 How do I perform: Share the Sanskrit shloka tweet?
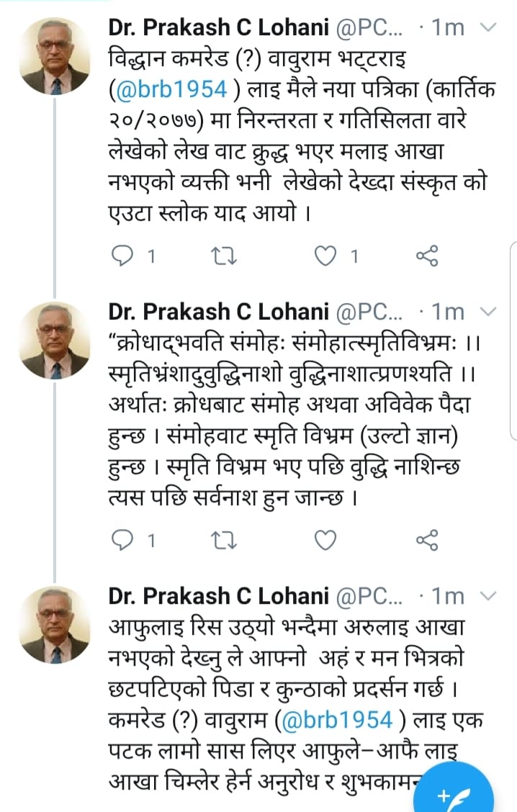(x=428, y=540)
